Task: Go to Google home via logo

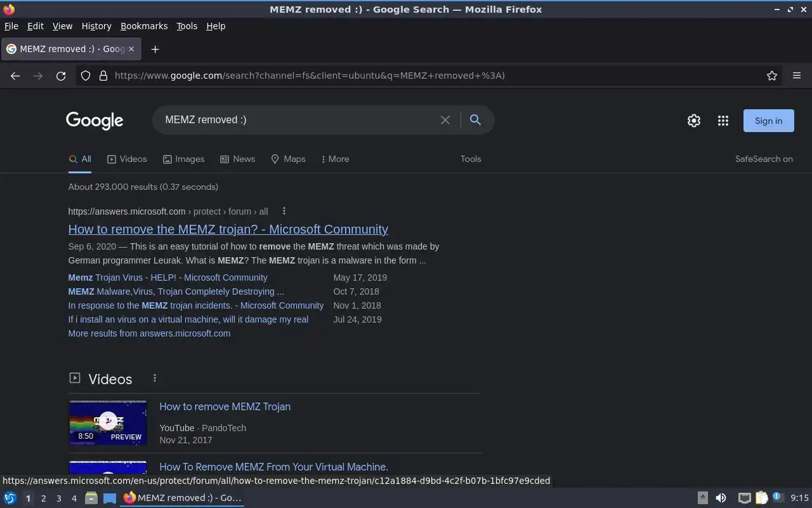Action: tap(95, 121)
